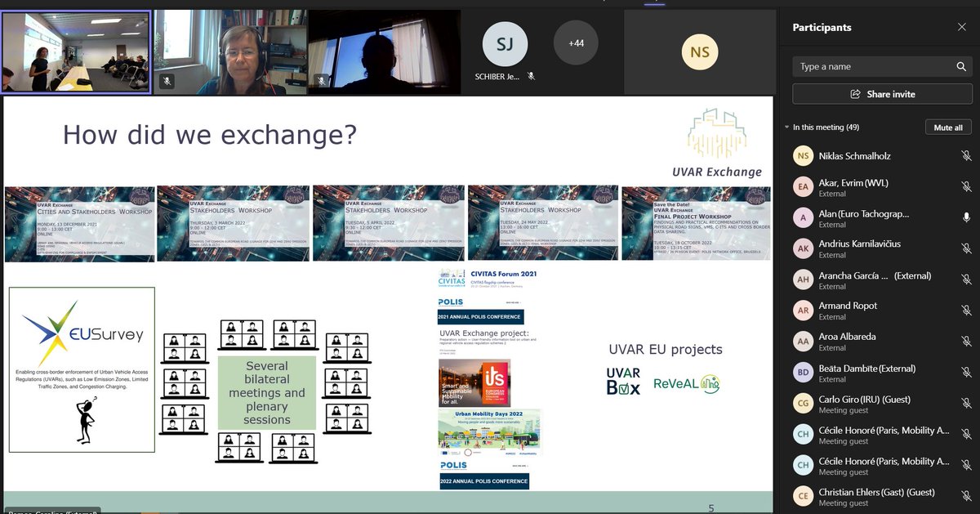Viewport: 980px width, 514px height.
Task: Select the SJ participant tile avatar
Action: tap(505, 42)
